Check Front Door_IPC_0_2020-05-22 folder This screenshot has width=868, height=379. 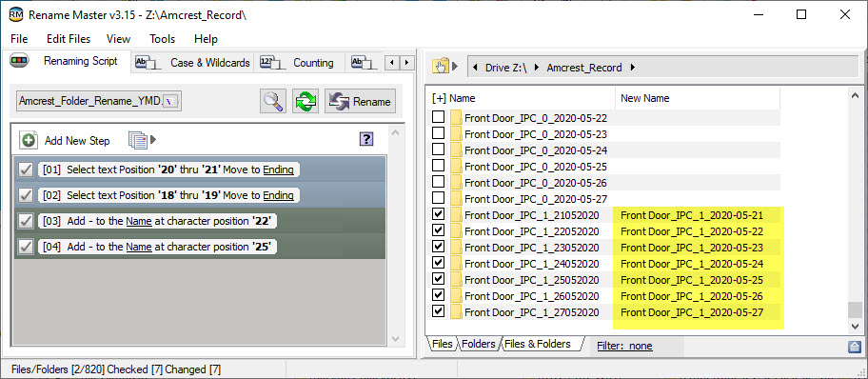[438, 117]
